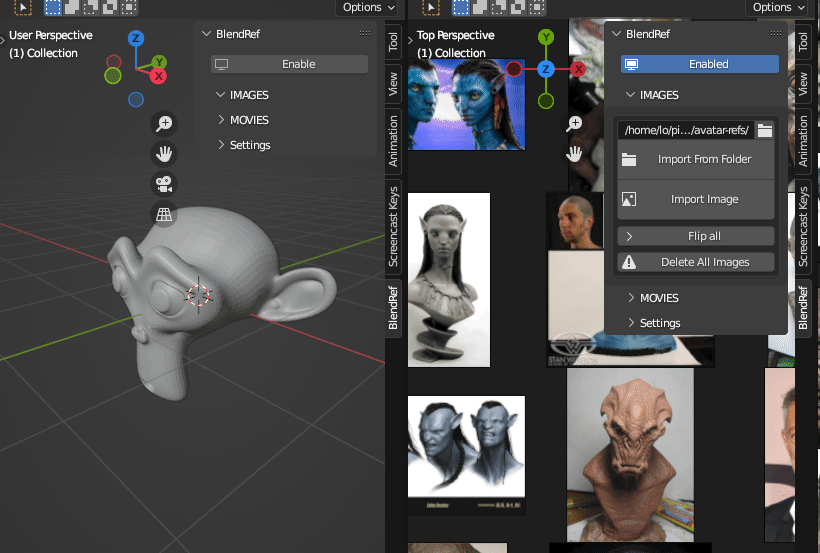This screenshot has height=553, width=820.
Task: Click the red X axis on left viewport gizmo
Action: 158,76
